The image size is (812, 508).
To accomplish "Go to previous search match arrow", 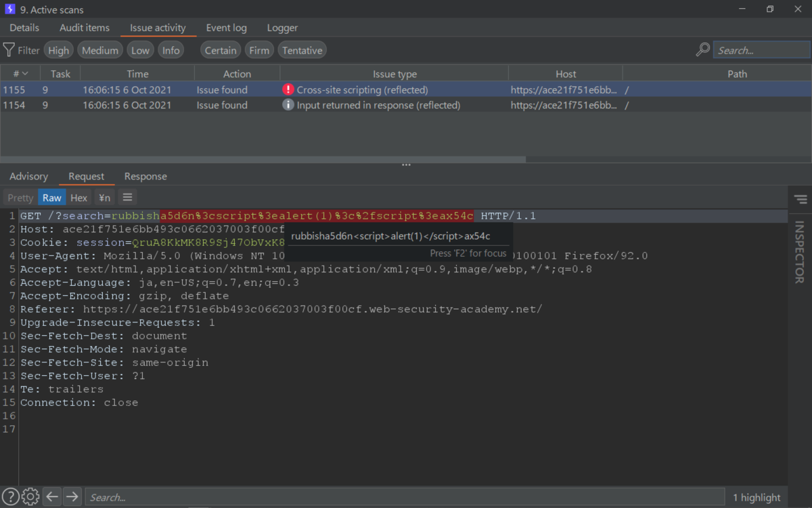I will (x=52, y=497).
